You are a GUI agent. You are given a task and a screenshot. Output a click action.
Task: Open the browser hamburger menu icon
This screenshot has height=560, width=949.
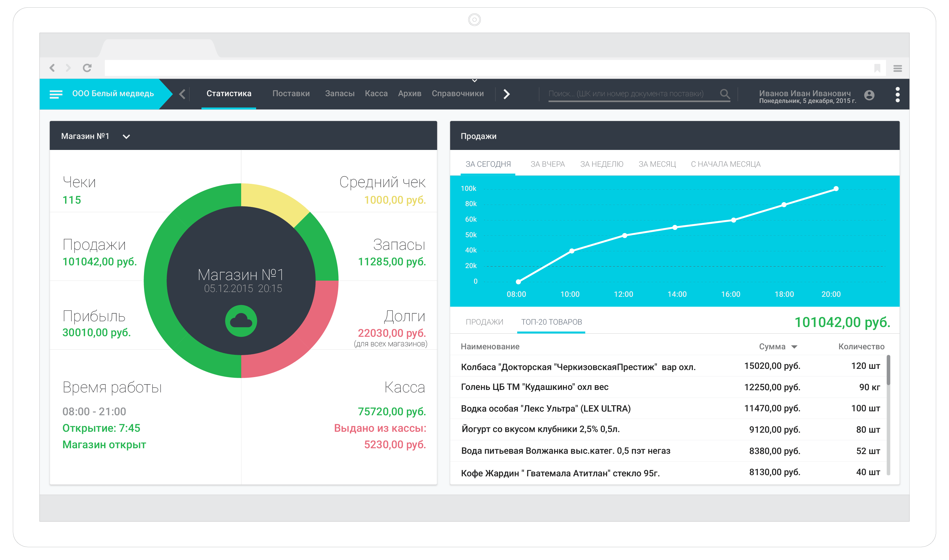[x=897, y=68]
